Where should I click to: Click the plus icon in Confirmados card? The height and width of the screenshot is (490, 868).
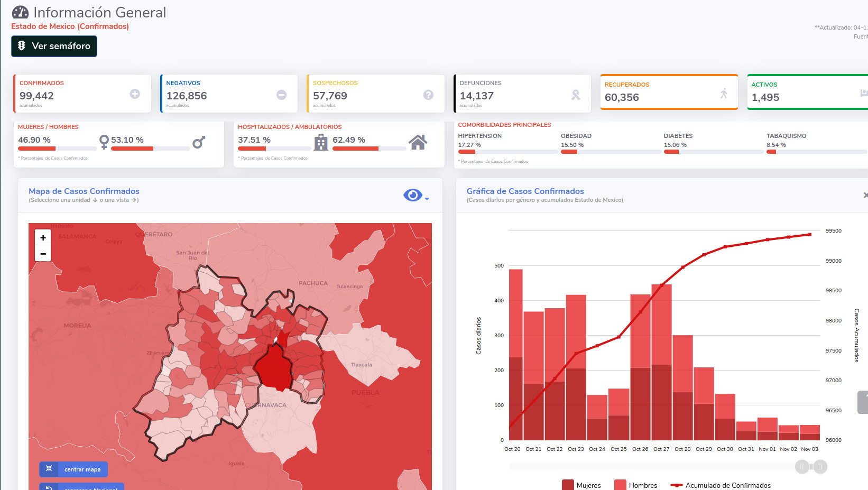135,94
